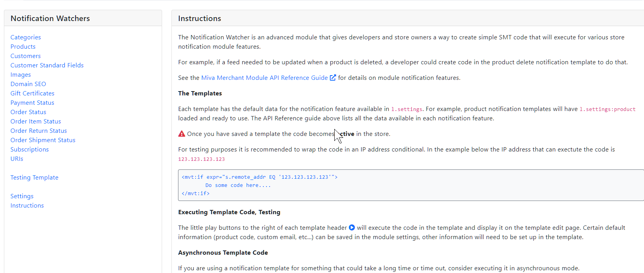Click inside the mvt:if code example box
This screenshot has width=644, height=273.
(x=409, y=185)
